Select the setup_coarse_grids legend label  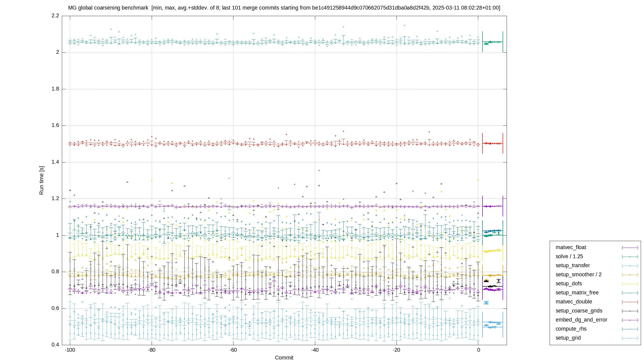pos(579,311)
